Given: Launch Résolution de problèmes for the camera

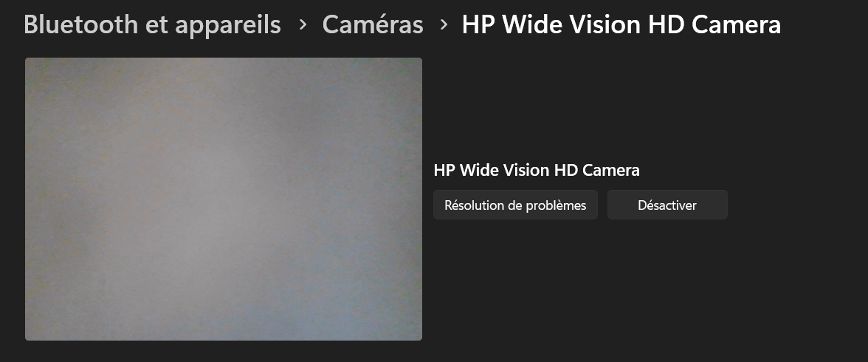Looking at the screenshot, I should (x=515, y=205).
